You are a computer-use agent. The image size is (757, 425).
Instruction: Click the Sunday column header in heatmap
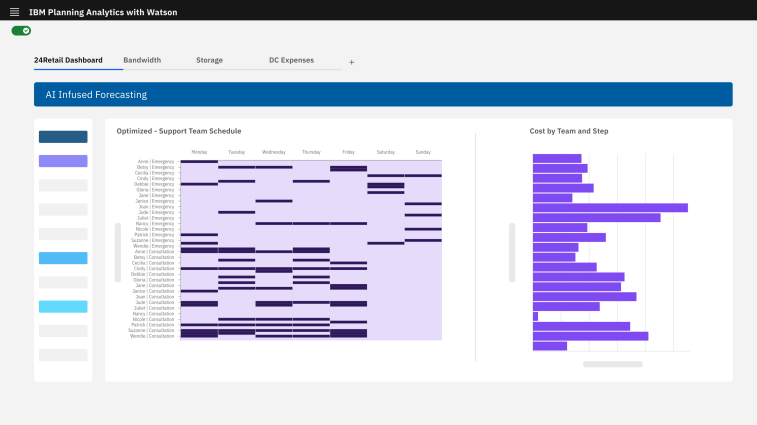click(x=423, y=152)
